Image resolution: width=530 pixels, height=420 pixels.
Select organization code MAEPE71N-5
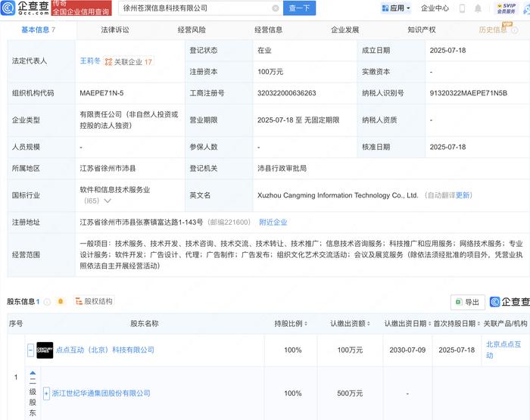[101, 93]
